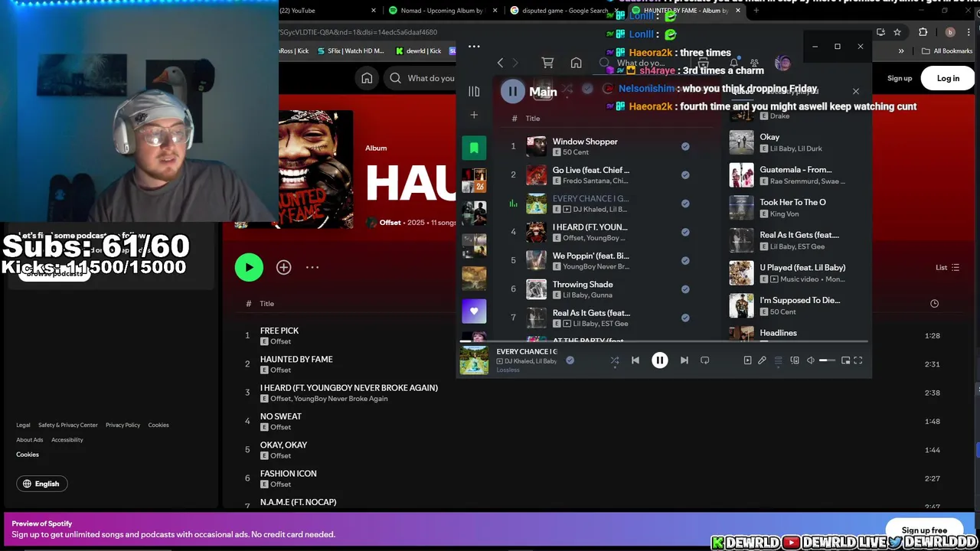Click Sign up free in bottom banner
The image size is (980, 551).
coord(924,530)
